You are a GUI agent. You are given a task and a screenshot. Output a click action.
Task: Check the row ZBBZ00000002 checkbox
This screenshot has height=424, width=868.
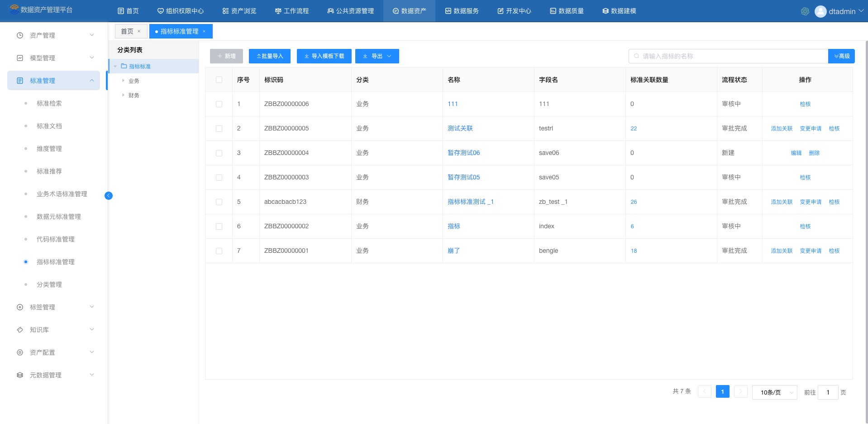pyautogui.click(x=219, y=226)
